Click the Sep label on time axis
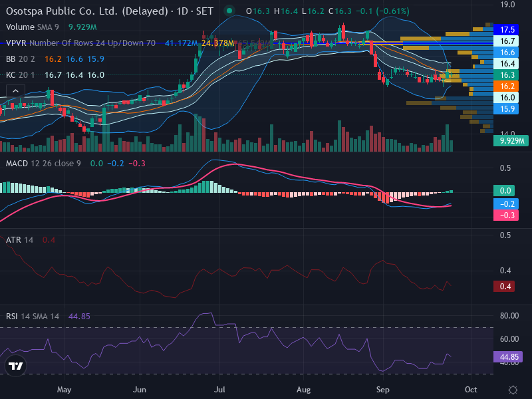The height and width of the screenshot is (399, 532). 383,390
